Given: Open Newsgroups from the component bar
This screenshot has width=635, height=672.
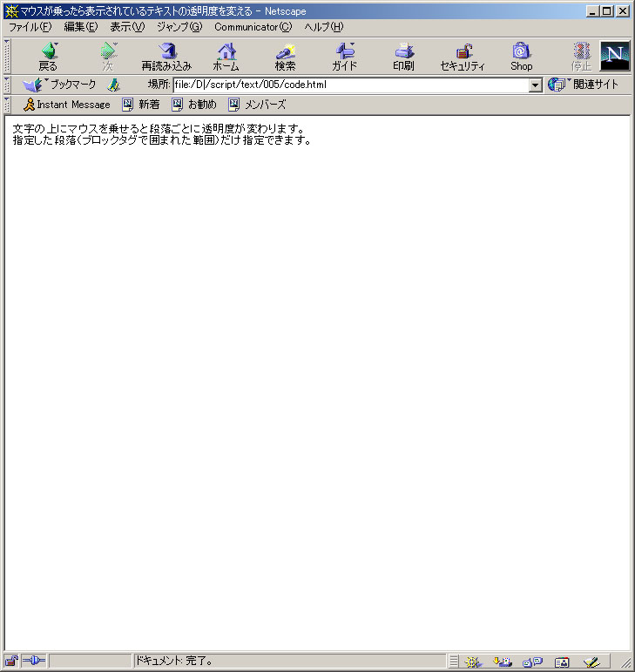Looking at the screenshot, I should pos(532,662).
